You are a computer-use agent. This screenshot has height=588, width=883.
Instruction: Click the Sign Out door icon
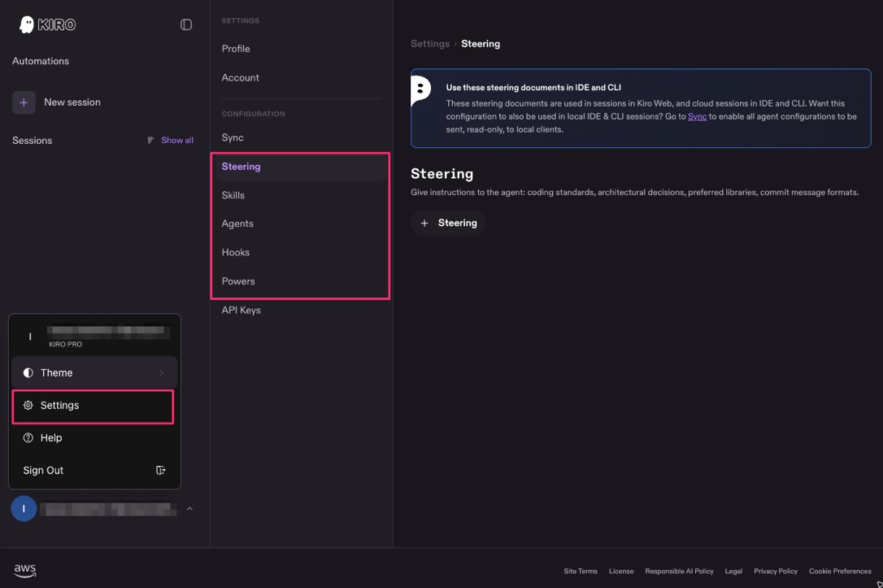click(x=160, y=470)
